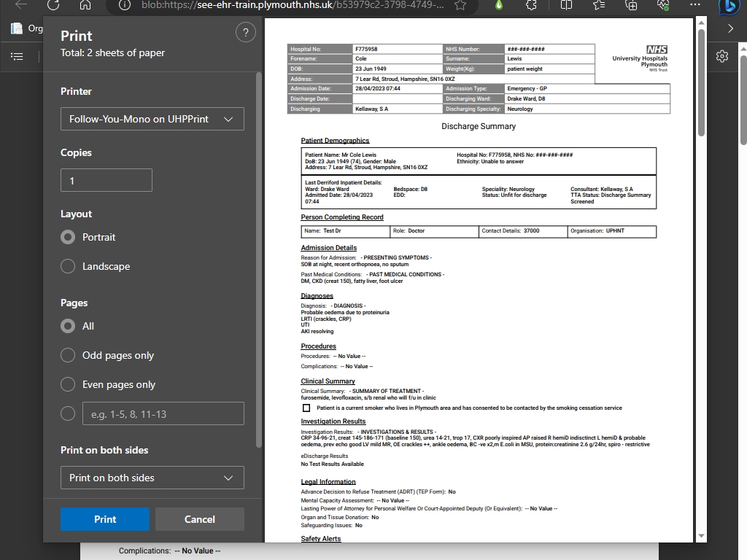
Task: Select Landscape layout radio button
Action: pyautogui.click(x=68, y=266)
